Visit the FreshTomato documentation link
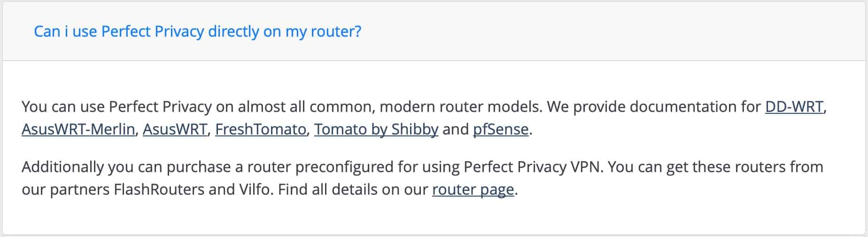The height and width of the screenshot is (237, 868). pyautogui.click(x=261, y=129)
